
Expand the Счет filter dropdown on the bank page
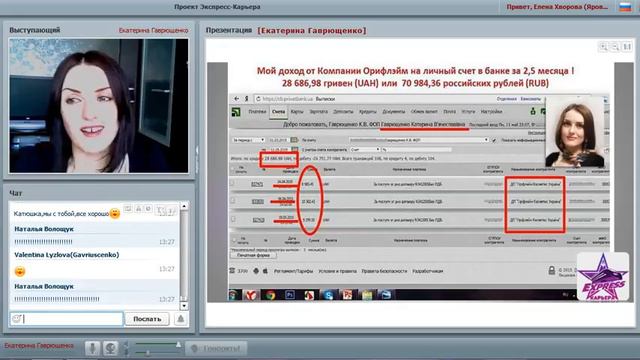point(365,150)
